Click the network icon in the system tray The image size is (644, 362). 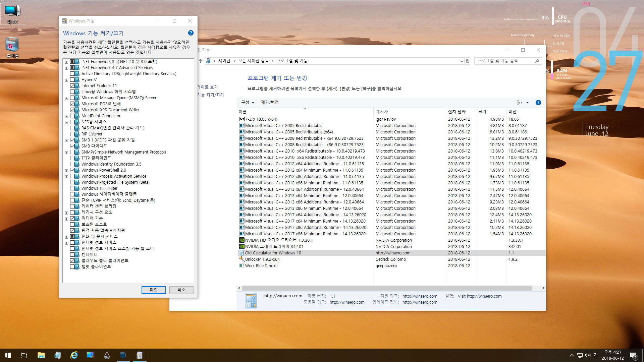tap(580, 355)
